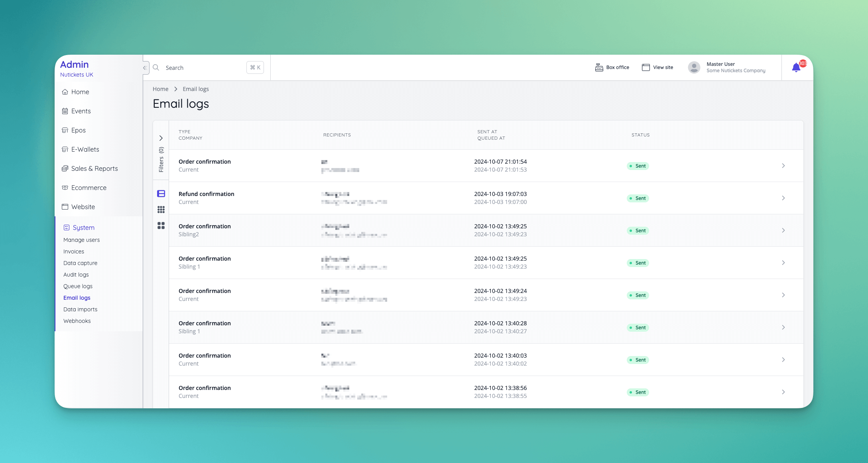The width and height of the screenshot is (868, 463).
Task: Open Sales & Reports menu
Action: 94,168
